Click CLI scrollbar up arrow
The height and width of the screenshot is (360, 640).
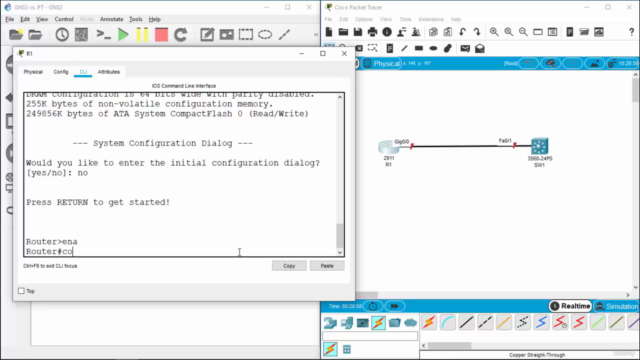coord(340,97)
